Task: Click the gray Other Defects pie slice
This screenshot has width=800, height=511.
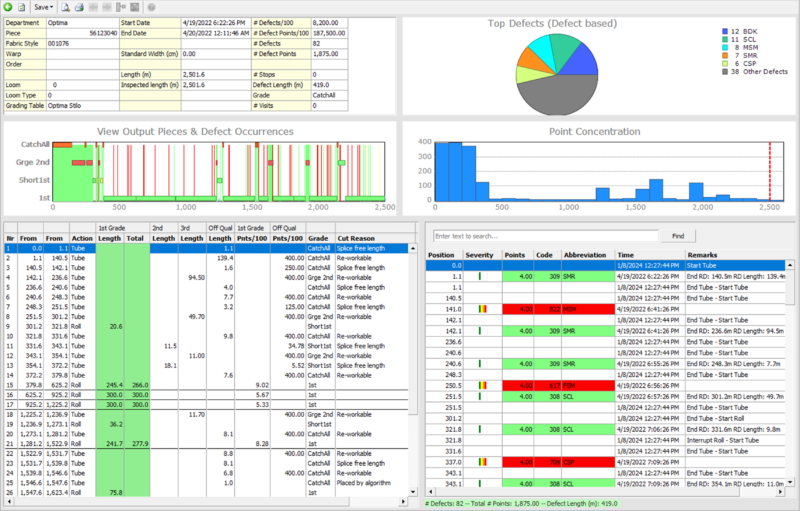Action: (x=557, y=97)
